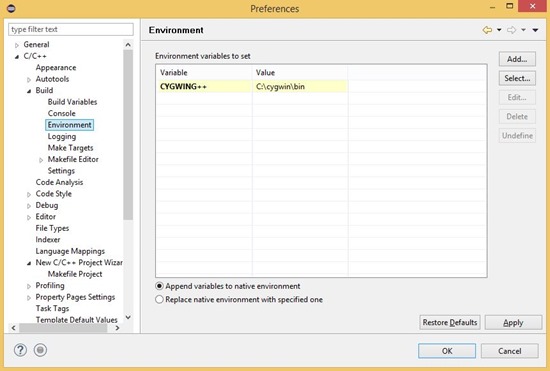Click the record/oomph preferences icon beside Help
Image resolution: width=550 pixels, height=371 pixels.
(40, 350)
